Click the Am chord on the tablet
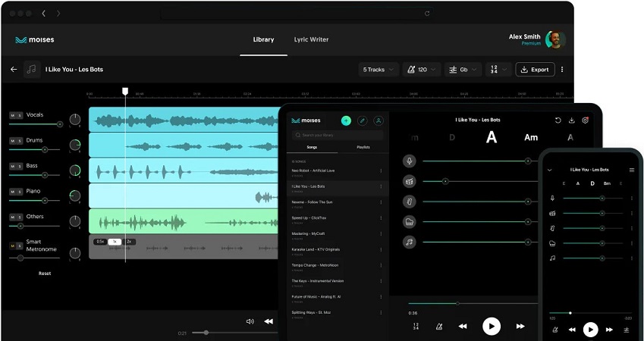This screenshot has width=644, height=341. point(531,137)
